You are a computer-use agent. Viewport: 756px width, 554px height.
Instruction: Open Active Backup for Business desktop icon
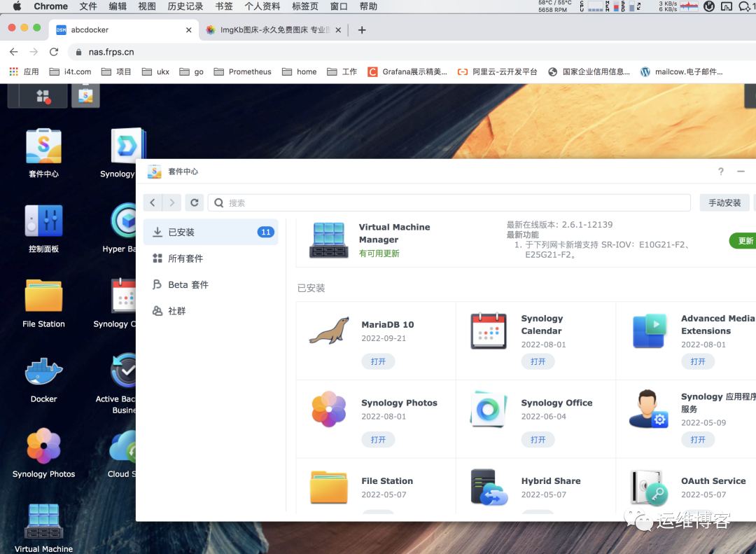[x=123, y=371]
